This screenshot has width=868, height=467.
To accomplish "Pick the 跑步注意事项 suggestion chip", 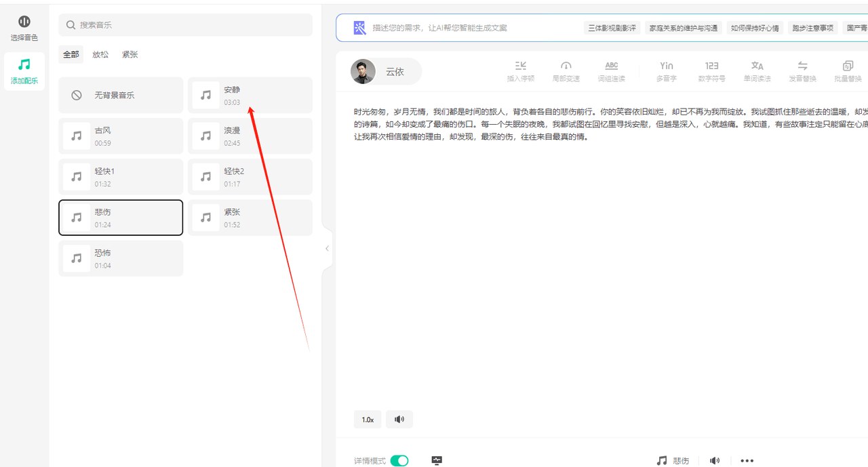I will (x=812, y=28).
